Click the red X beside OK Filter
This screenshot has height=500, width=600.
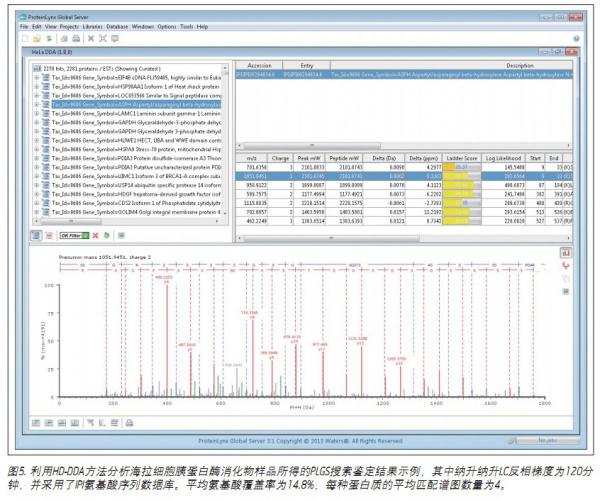pos(94,235)
